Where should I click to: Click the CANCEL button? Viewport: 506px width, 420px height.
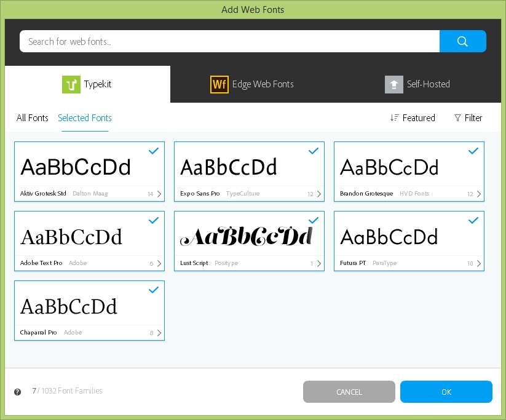pyautogui.click(x=349, y=392)
